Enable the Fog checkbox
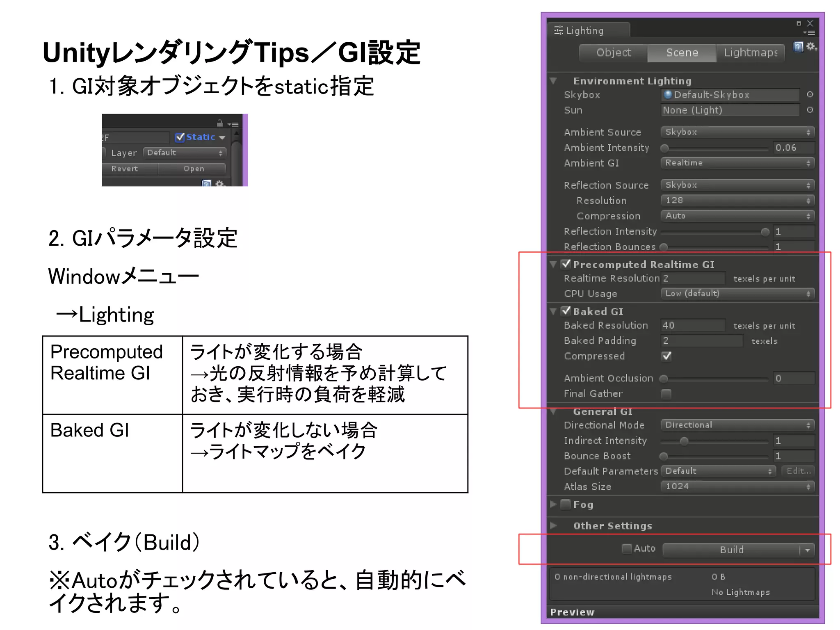Image resolution: width=840 pixels, height=630 pixels. (566, 504)
